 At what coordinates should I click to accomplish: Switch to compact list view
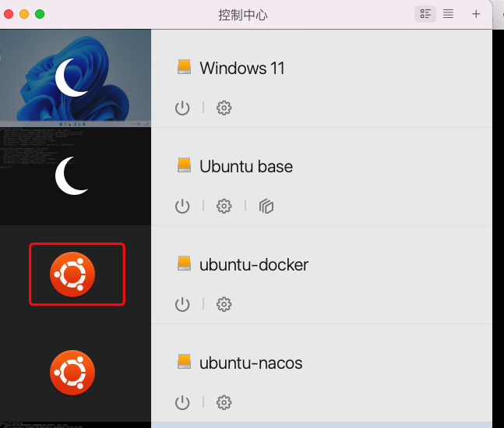[448, 14]
